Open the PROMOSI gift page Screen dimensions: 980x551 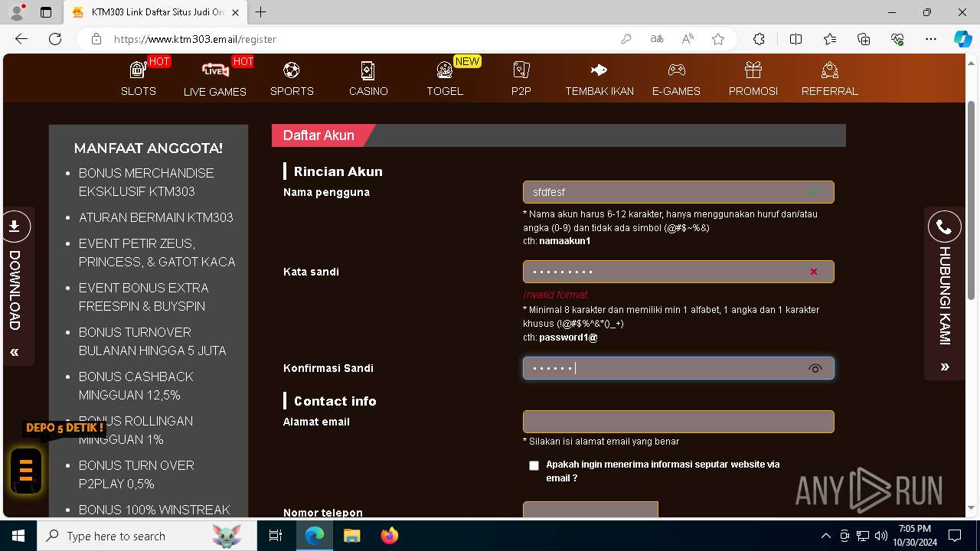[x=753, y=79]
